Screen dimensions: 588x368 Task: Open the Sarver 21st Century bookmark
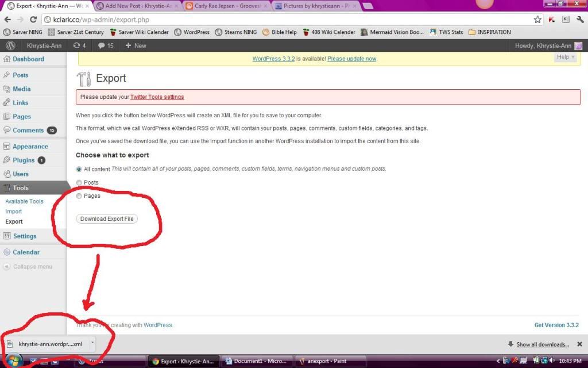[x=76, y=32]
